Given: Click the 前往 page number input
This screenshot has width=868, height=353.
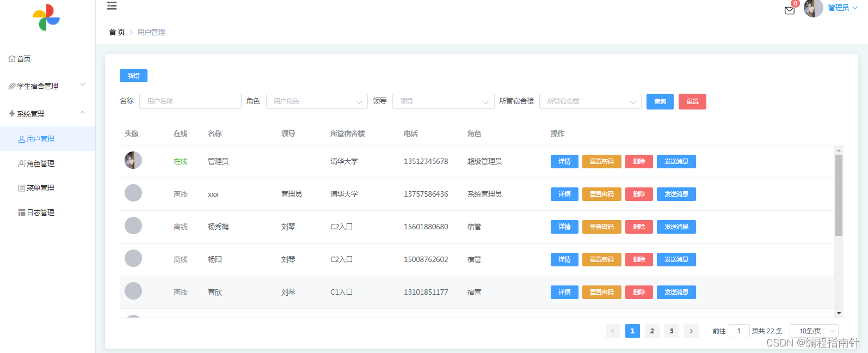Looking at the screenshot, I should [x=738, y=331].
